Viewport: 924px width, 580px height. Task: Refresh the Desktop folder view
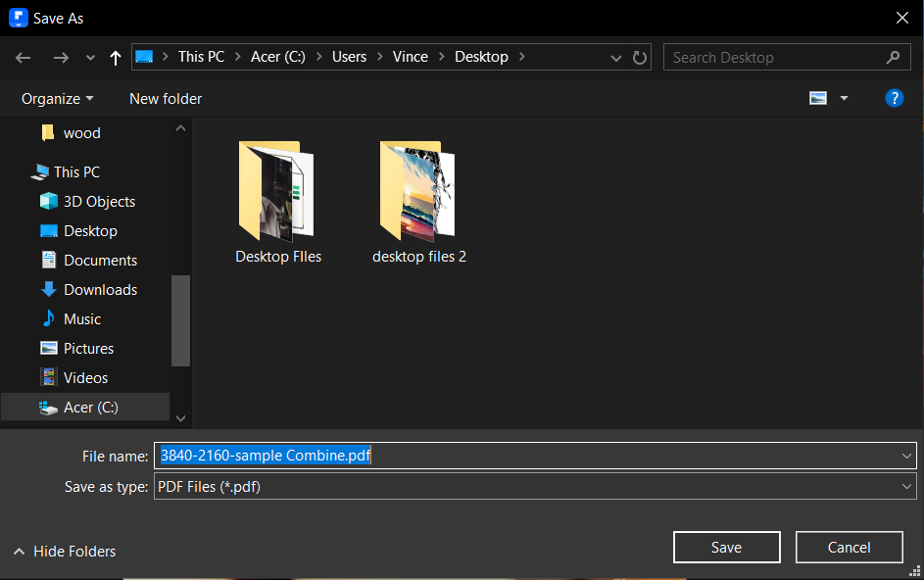(x=639, y=57)
